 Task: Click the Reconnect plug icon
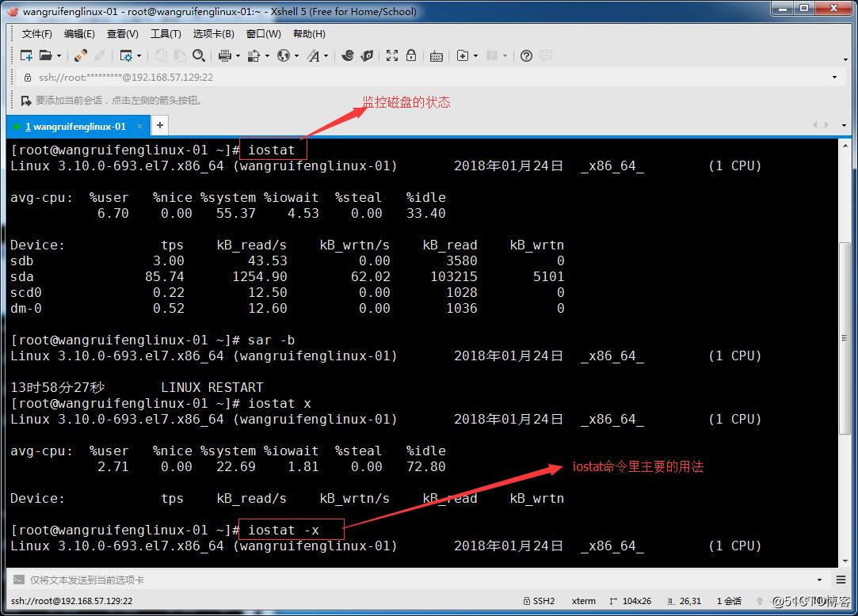pos(81,55)
